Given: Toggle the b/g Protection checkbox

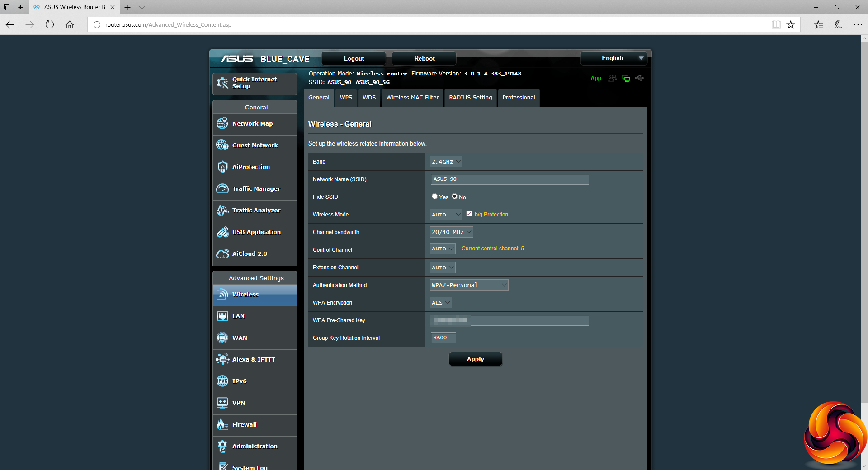Looking at the screenshot, I should point(469,214).
